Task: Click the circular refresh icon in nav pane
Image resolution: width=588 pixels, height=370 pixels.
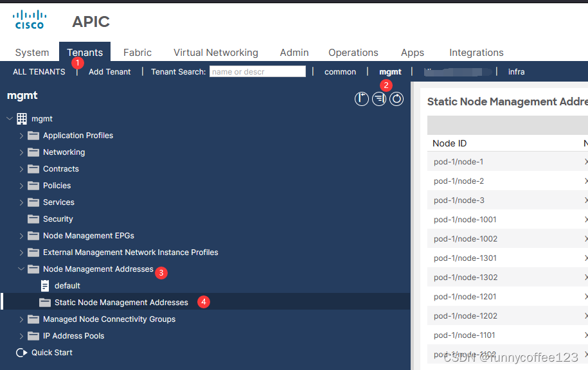Action: pos(396,99)
